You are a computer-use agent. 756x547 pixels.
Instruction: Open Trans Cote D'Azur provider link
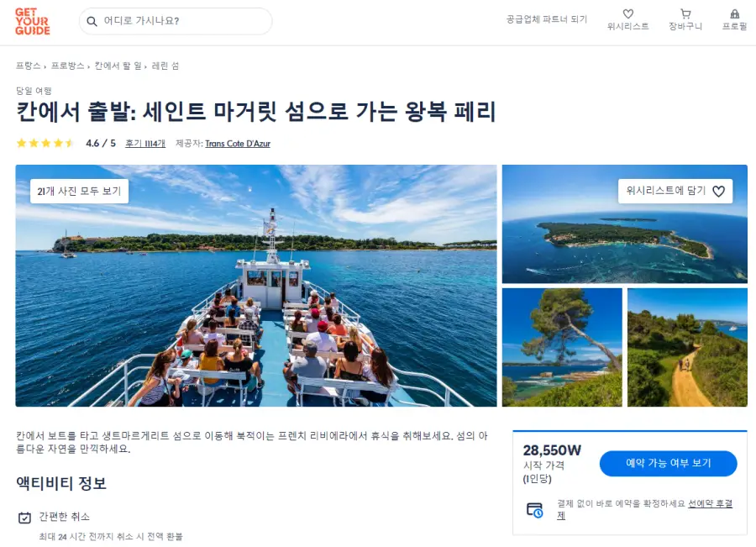[x=238, y=143]
